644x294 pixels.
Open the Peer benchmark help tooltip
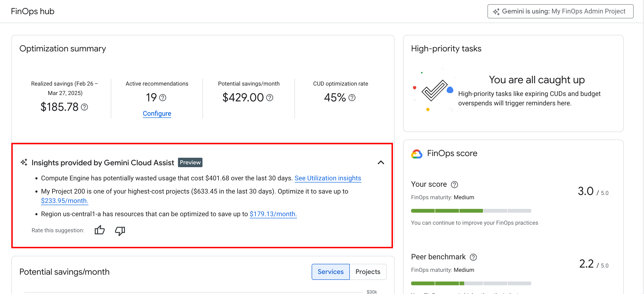(473, 257)
